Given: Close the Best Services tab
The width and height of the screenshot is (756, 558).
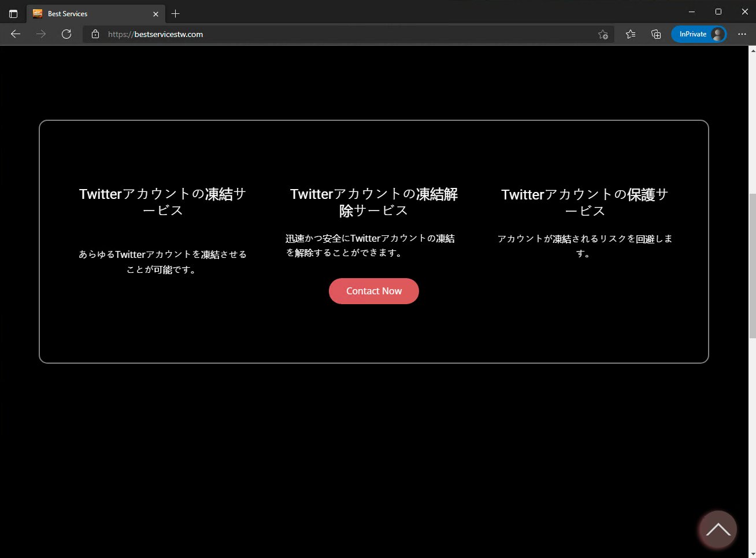Looking at the screenshot, I should click(x=155, y=14).
